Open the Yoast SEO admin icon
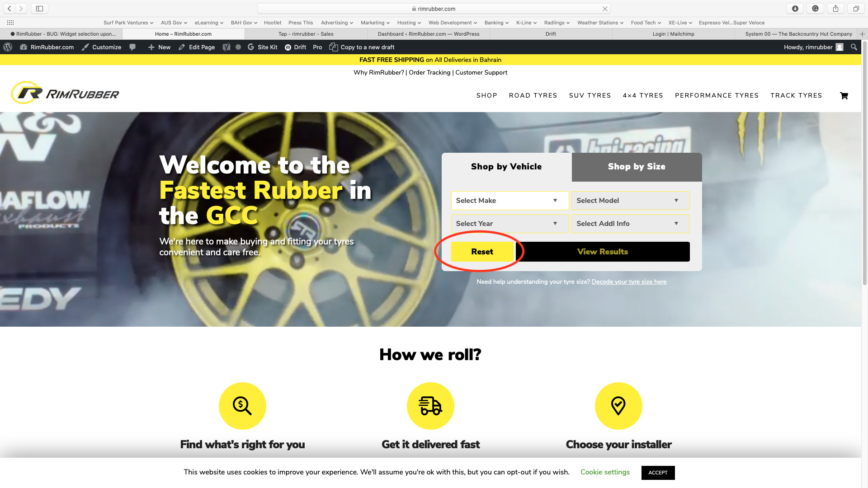Screen dimensions: 868x488 coord(226,47)
